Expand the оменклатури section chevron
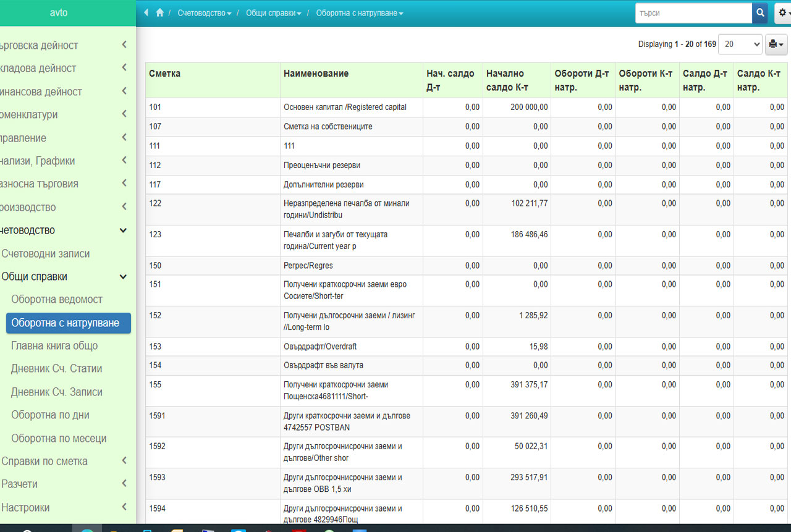This screenshot has width=791, height=532. (124, 114)
